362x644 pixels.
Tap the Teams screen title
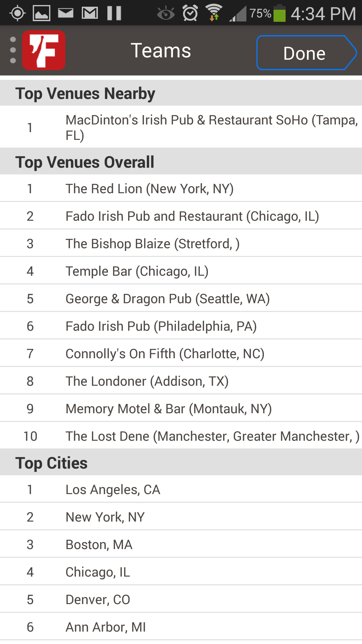[x=161, y=51]
